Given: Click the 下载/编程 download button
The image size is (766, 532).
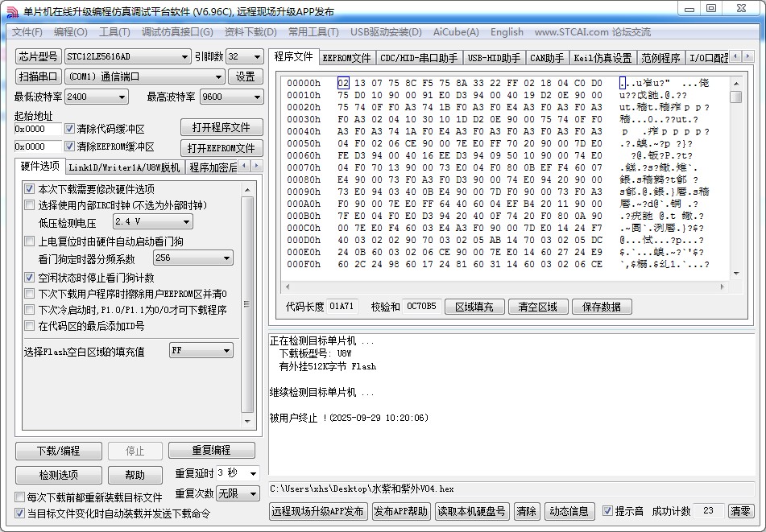Looking at the screenshot, I should (x=59, y=451).
